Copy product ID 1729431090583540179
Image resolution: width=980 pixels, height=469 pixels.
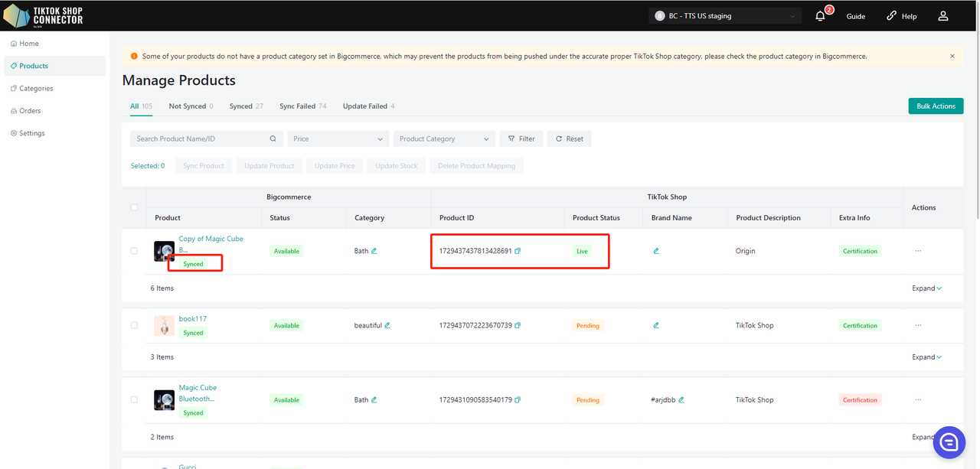coord(518,400)
